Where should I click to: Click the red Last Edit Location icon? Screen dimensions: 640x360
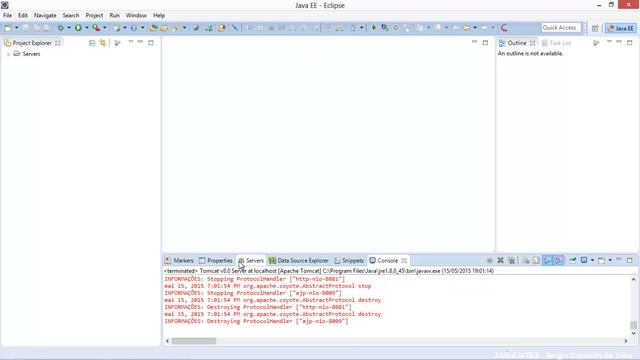(x=504, y=28)
